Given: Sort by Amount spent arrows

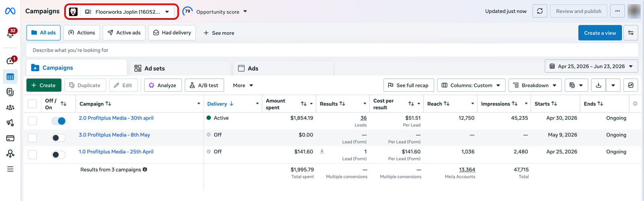Looking at the screenshot, I should pos(304,104).
